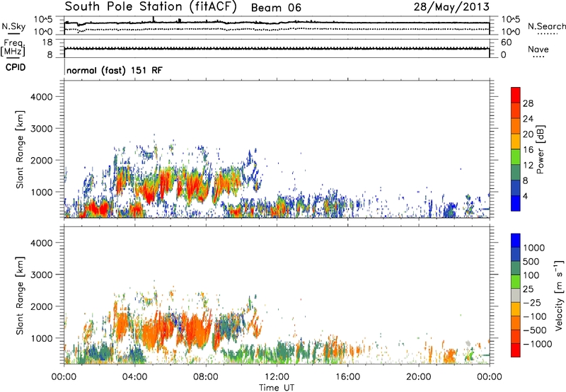The height and width of the screenshot is (392, 566).
Task: Click the light green 12–16 dB Power segment
Action: point(516,156)
